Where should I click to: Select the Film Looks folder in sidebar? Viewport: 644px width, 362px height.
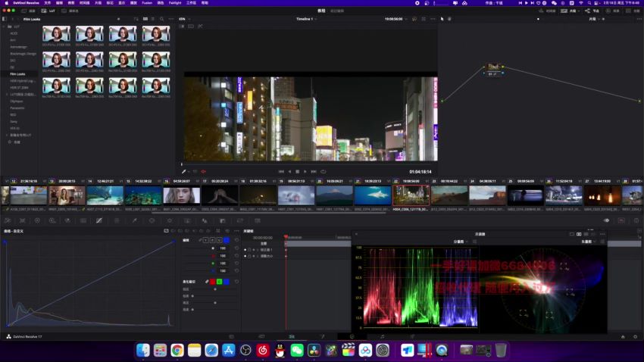[17, 74]
